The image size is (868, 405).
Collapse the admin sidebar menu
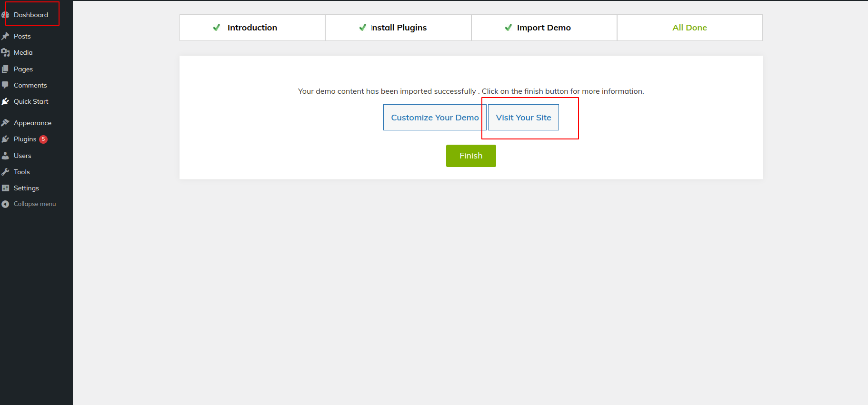(34, 204)
